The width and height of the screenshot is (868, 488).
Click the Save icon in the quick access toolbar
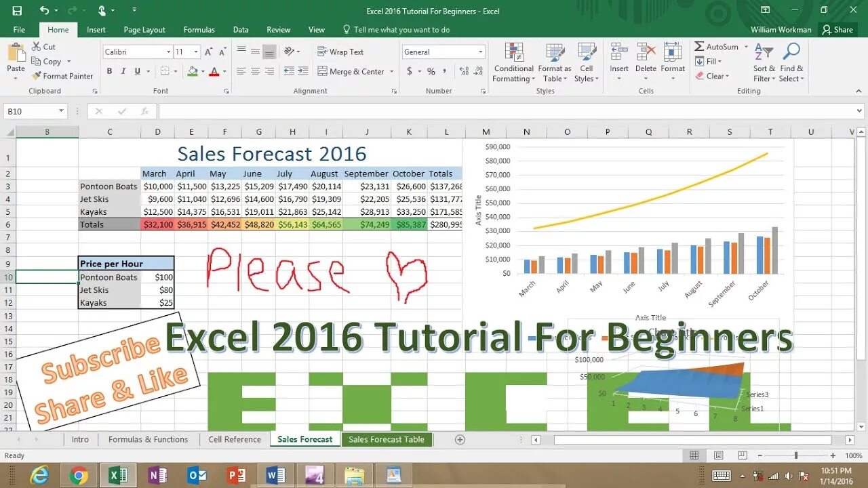17,10
